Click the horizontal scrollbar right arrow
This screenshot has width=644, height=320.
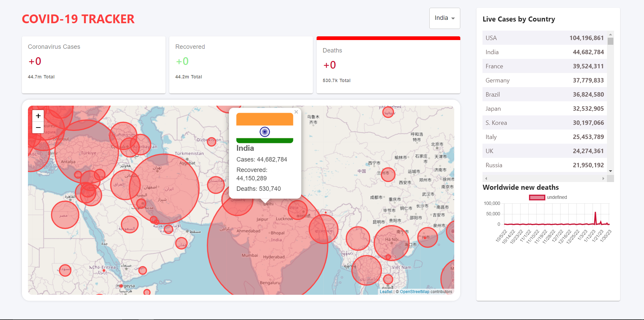pos(603,178)
